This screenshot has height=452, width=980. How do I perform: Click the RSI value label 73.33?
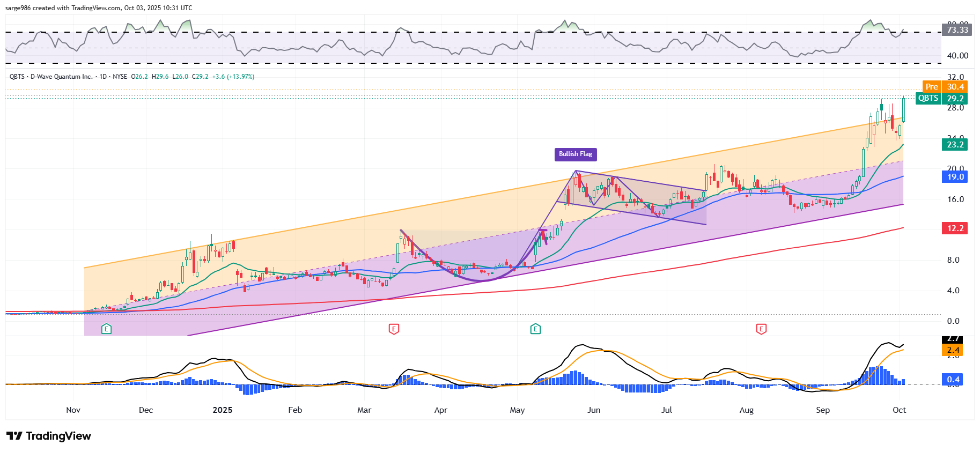click(957, 30)
